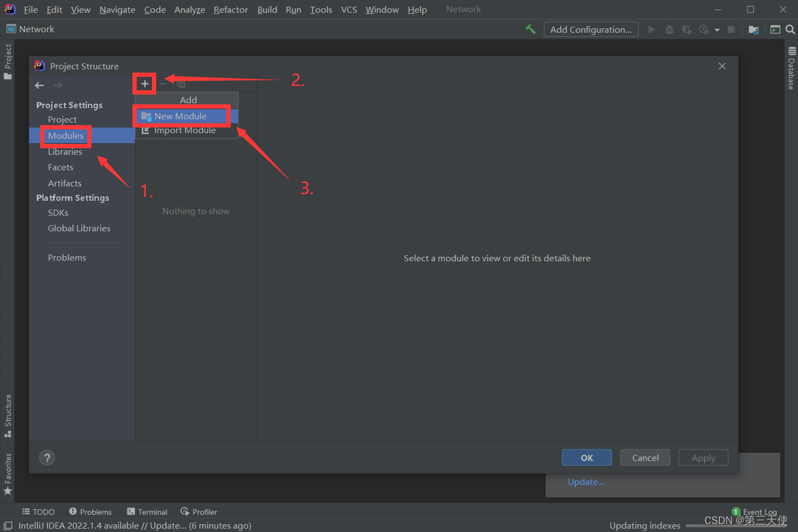Screen dimensions: 798x532
Task: Click the Copy module icon above module list
Action: [181, 84]
